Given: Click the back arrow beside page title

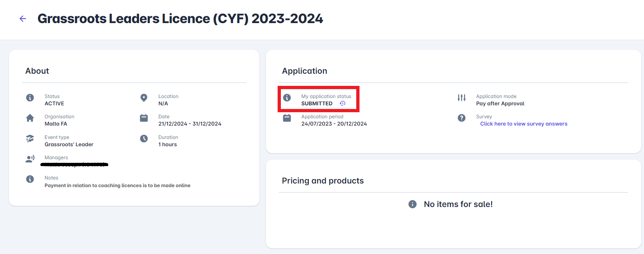Looking at the screenshot, I should click(x=23, y=19).
